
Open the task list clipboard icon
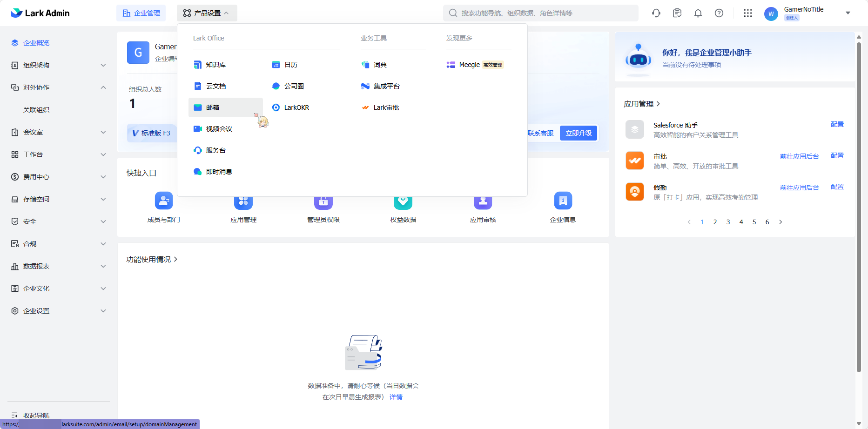(677, 13)
